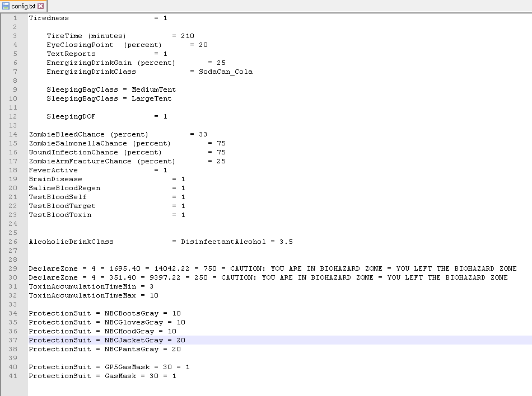
Task: Click the text 'TestBloodTarget'
Action: [x=62, y=206]
